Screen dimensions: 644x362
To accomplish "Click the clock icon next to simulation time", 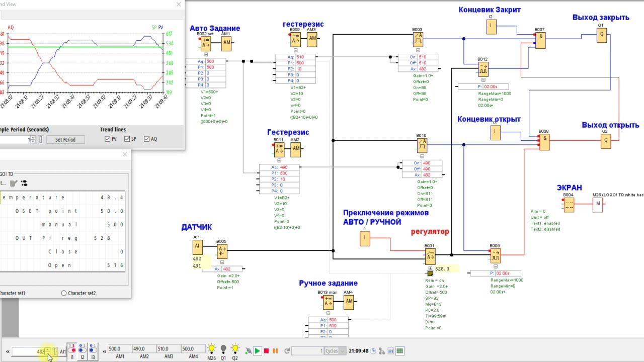I will [x=373, y=351].
